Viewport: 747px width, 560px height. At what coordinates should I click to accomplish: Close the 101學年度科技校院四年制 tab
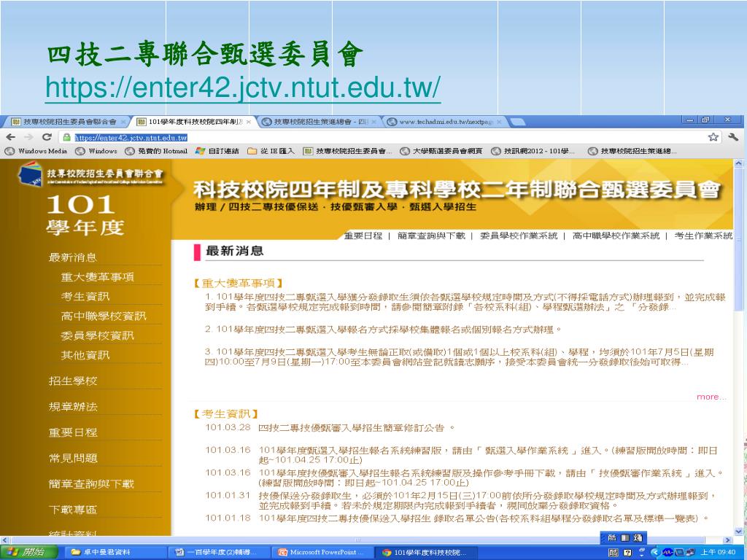[x=249, y=122]
